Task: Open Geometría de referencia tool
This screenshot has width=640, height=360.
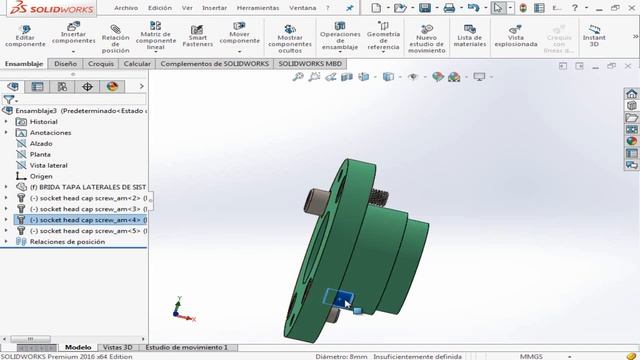Action: point(383,36)
